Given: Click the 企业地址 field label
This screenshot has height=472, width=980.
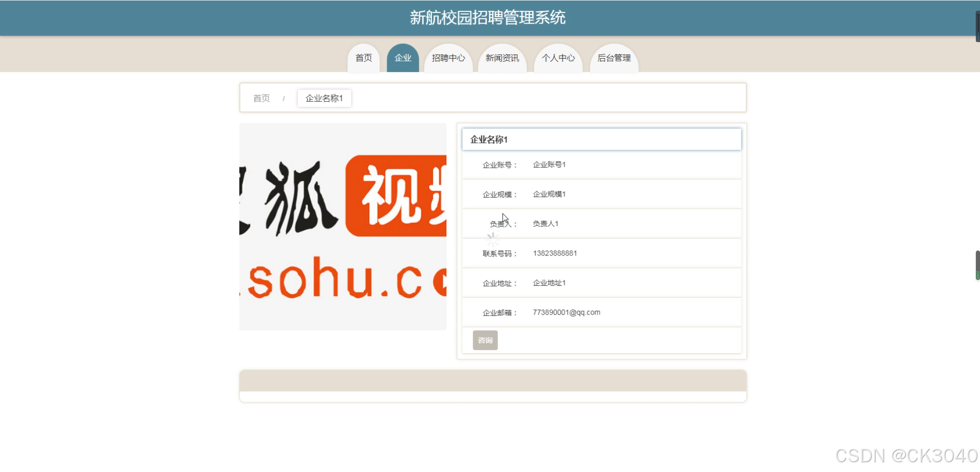Looking at the screenshot, I should [499, 283].
